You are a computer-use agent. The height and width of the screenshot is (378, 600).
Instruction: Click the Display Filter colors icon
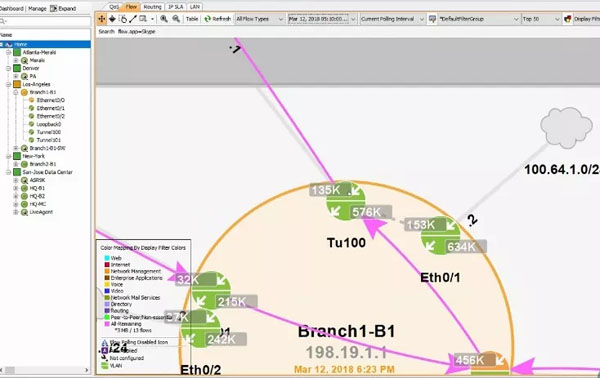pos(567,19)
